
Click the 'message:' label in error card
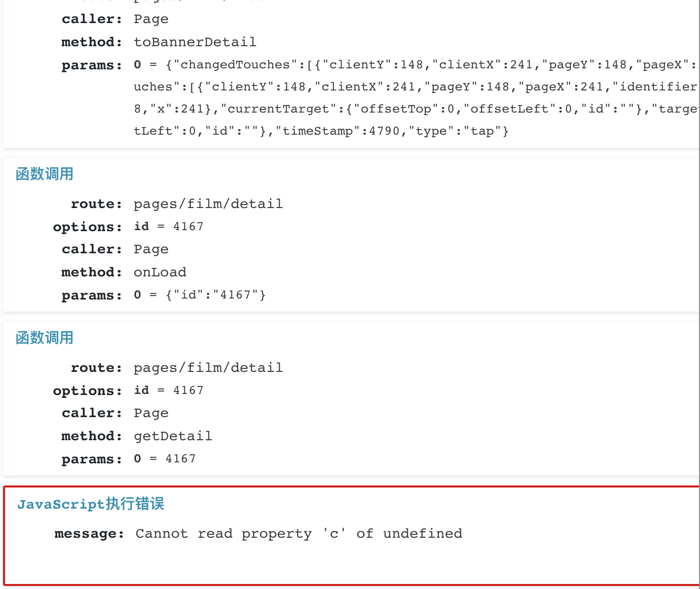(x=89, y=533)
